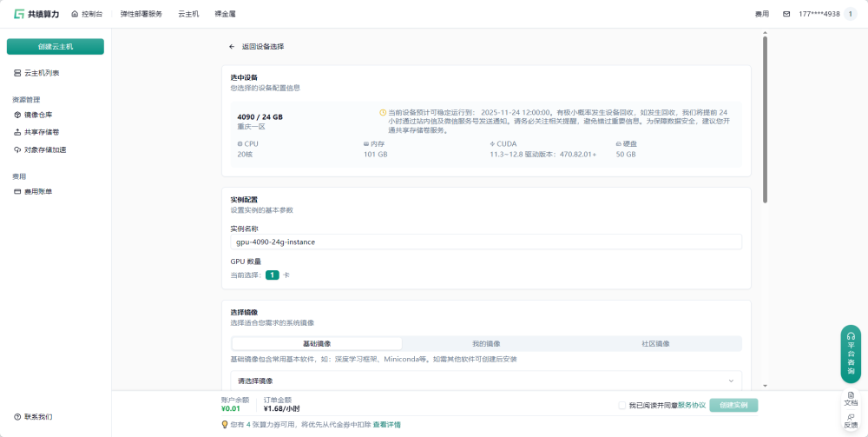868x437 pixels.
Task: Click the 实例名称 input field
Action: [x=486, y=242]
